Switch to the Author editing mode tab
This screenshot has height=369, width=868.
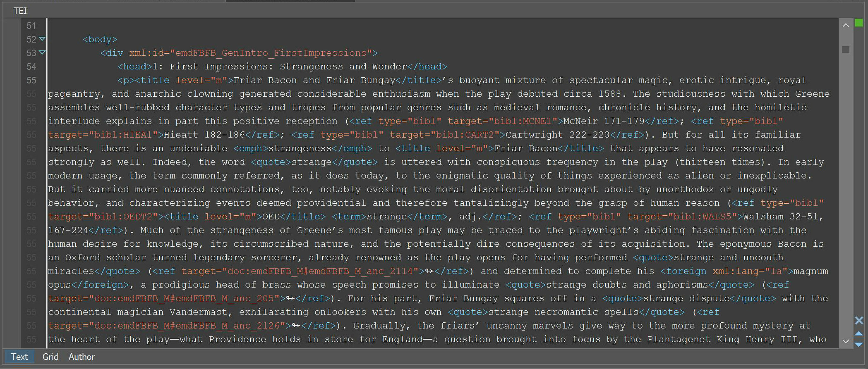click(x=82, y=357)
